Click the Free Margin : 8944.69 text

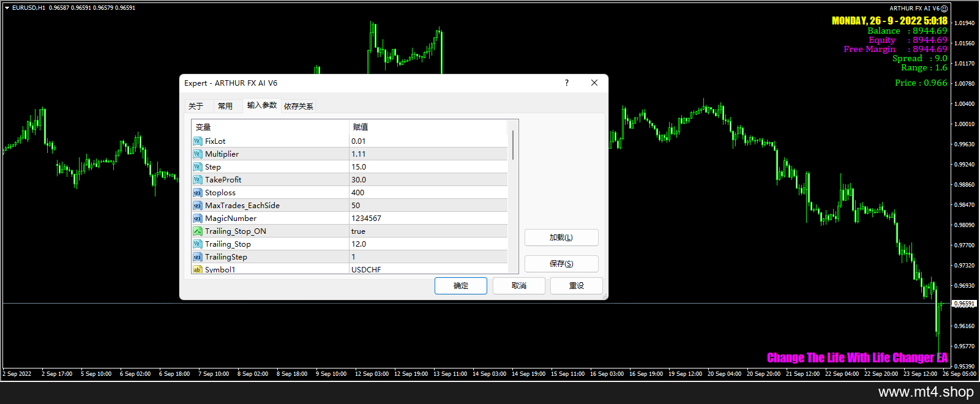point(896,49)
